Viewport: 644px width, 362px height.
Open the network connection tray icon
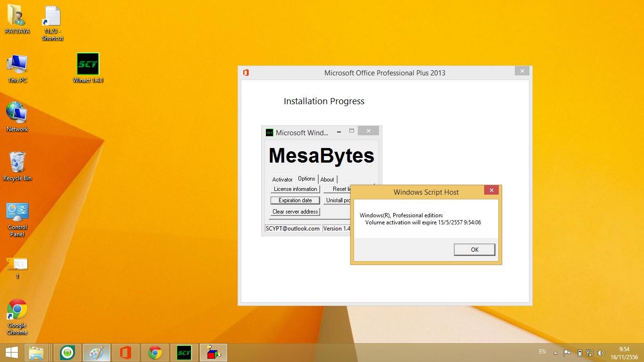point(590,353)
